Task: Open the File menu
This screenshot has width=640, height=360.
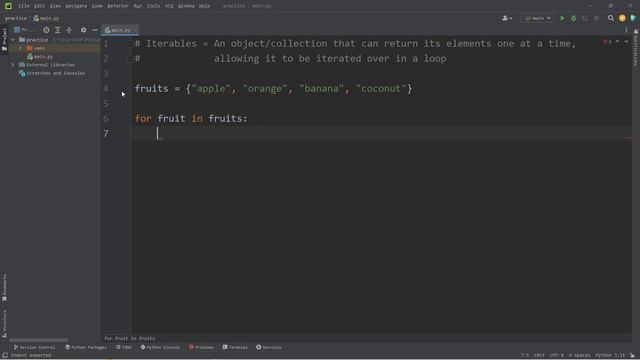Action: [24, 6]
